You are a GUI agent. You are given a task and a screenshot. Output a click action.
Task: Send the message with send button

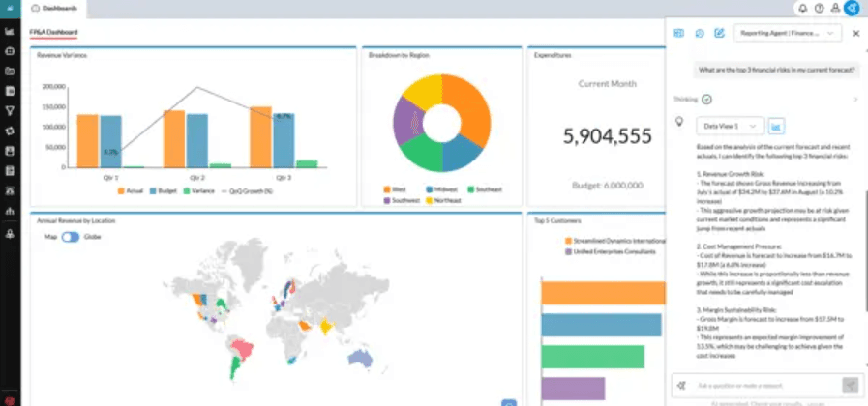point(850,386)
